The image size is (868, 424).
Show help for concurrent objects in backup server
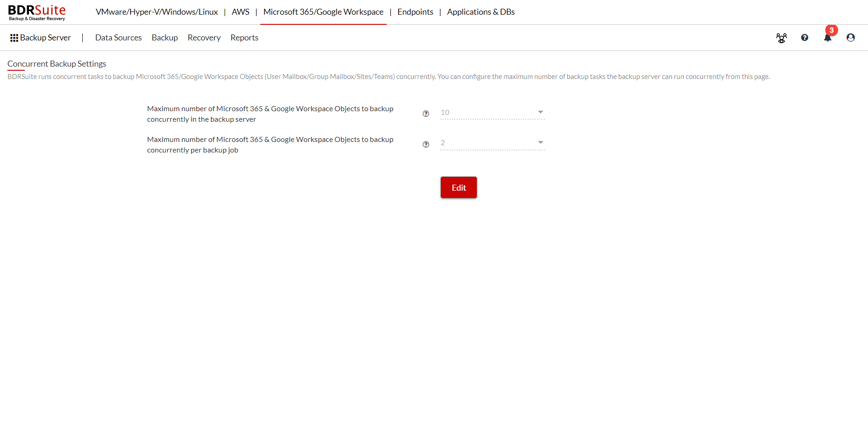[426, 114]
